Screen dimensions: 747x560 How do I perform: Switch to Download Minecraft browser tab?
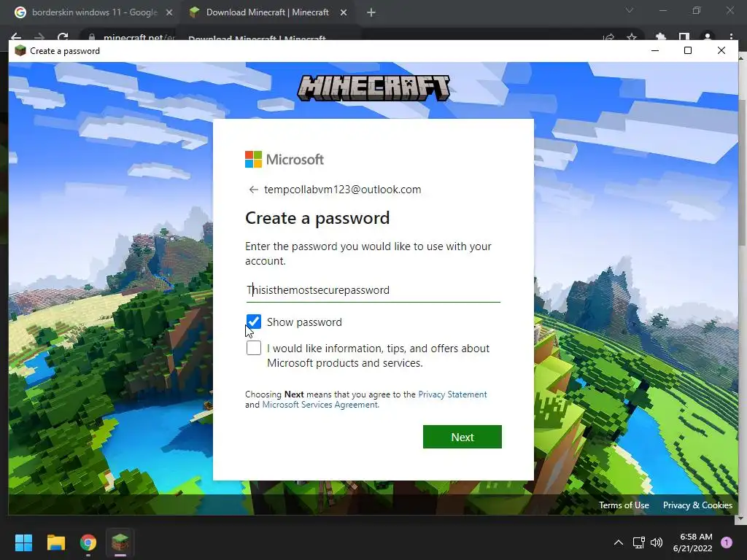click(x=267, y=12)
